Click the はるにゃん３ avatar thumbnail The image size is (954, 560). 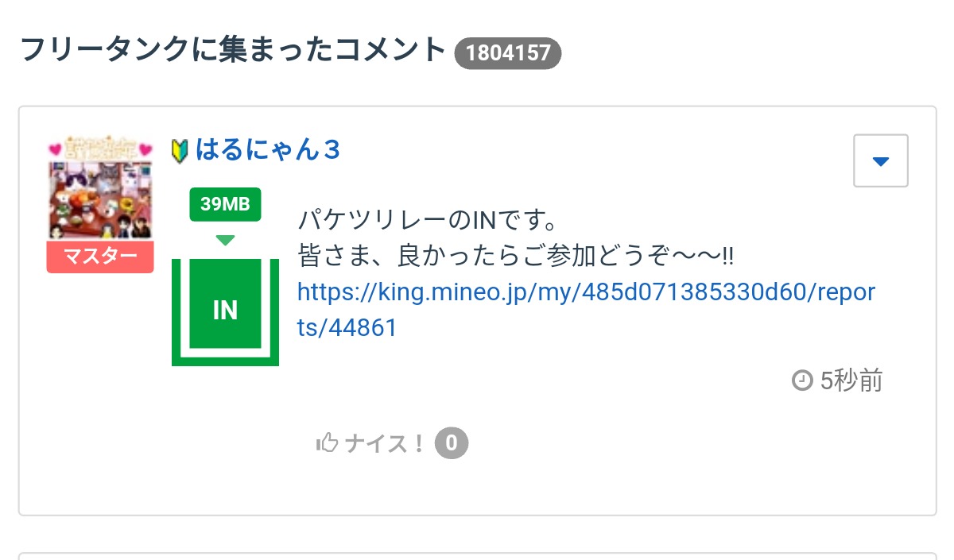click(x=100, y=188)
